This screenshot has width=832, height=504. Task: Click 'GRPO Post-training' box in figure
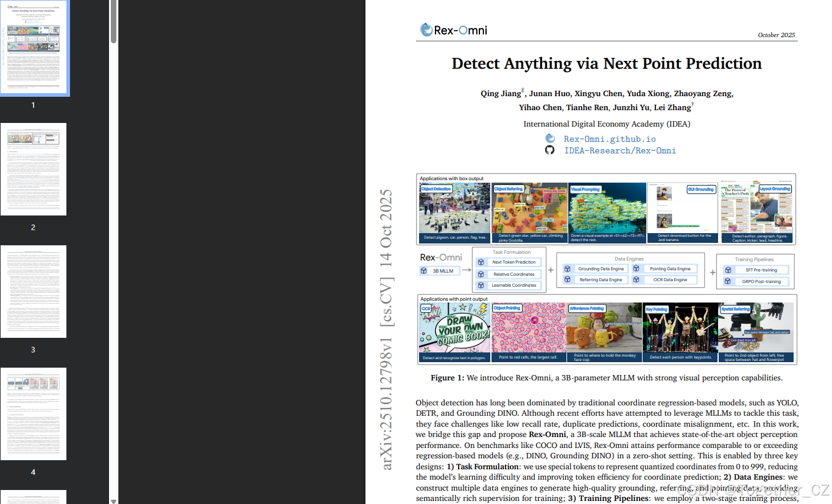click(755, 281)
